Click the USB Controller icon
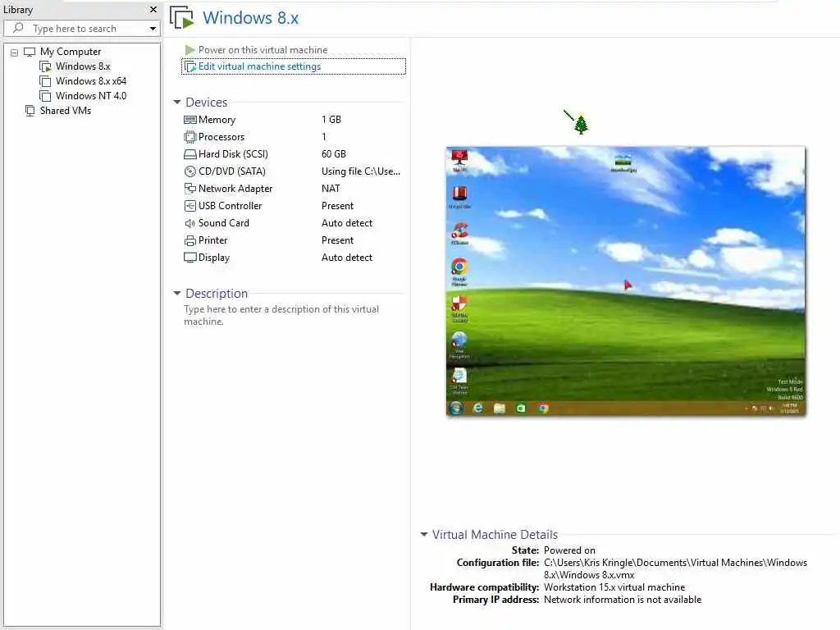The image size is (840, 630). click(x=189, y=206)
